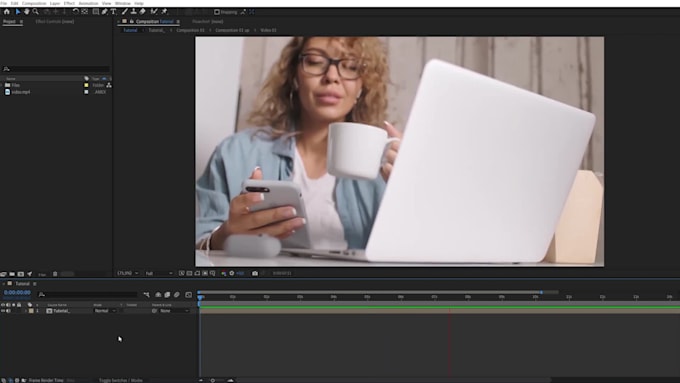Click Toggle Switches / Modes button
The height and width of the screenshot is (383, 680).
click(x=121, y=380)
